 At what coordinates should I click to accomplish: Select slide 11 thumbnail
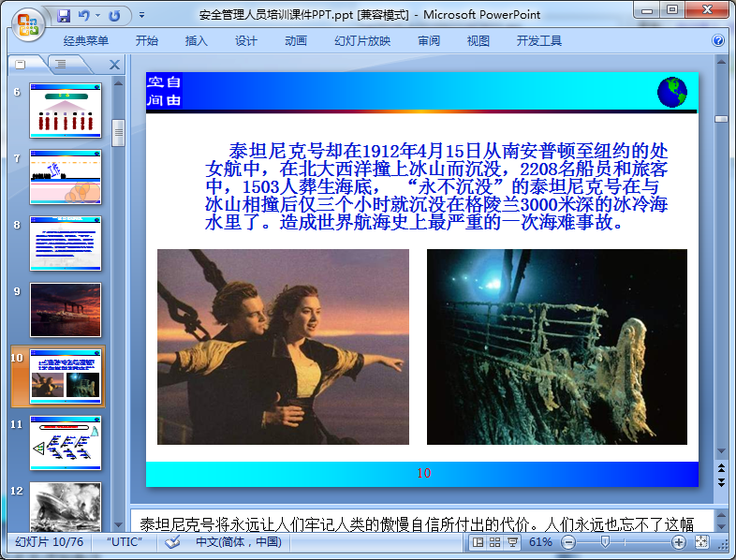pyautogui.click(x=66, y=443)
